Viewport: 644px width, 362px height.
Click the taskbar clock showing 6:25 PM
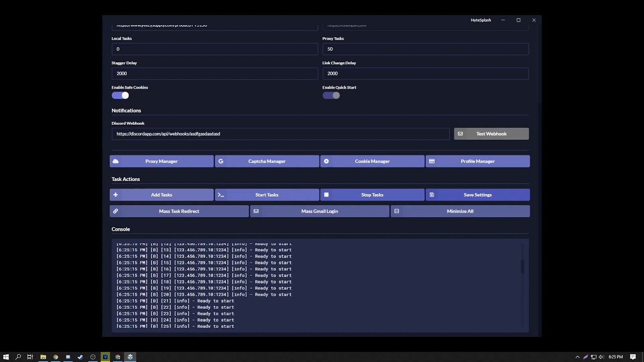(615, 357)
